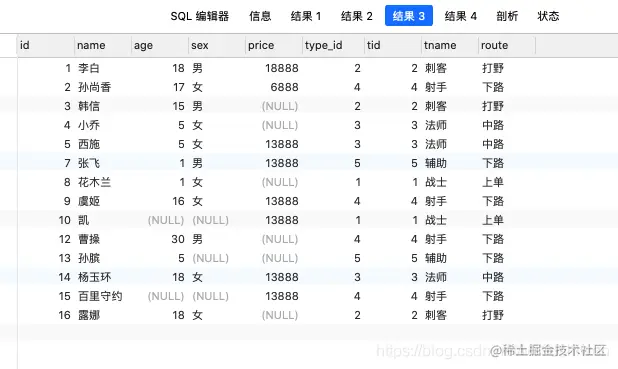618x369 pixels.
Task: Click route 上单 in 凯 row
Action: click(x=493, y=220)
